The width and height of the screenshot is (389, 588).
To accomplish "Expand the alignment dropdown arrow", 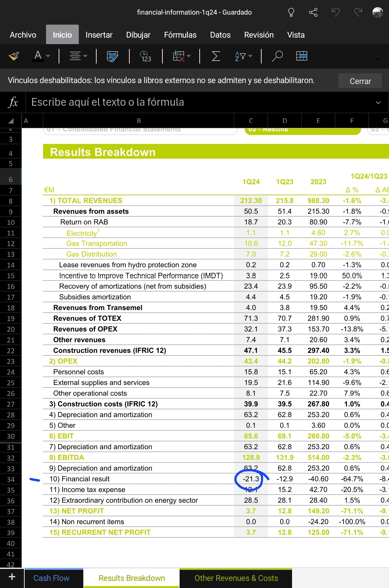I will click(85, 56).
